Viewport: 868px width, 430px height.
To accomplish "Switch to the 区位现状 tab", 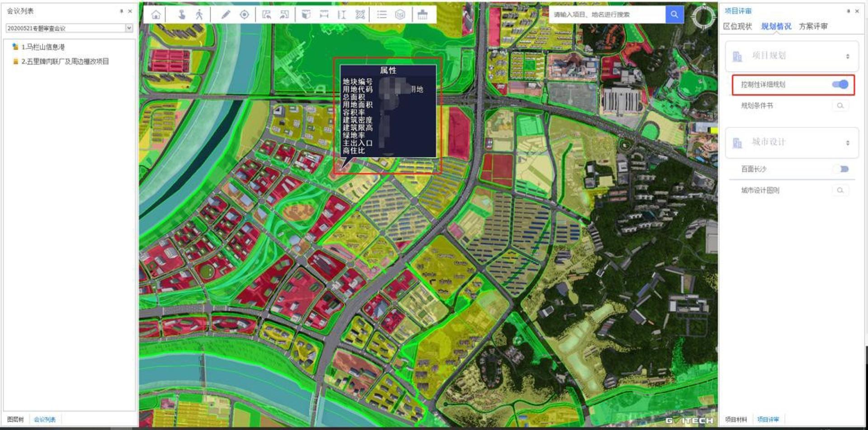I will (x=737, y=26).
